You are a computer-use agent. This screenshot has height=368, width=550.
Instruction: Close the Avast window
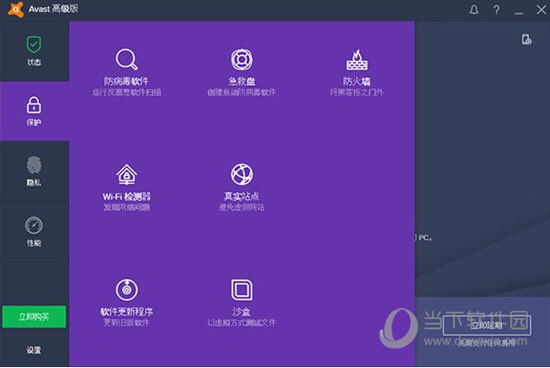(x=542, y=10)
